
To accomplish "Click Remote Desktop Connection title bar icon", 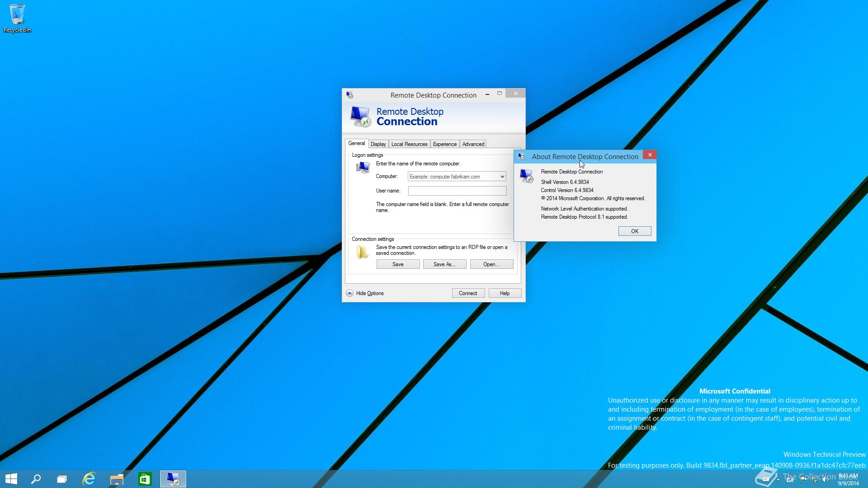I will tap(349, 95).
